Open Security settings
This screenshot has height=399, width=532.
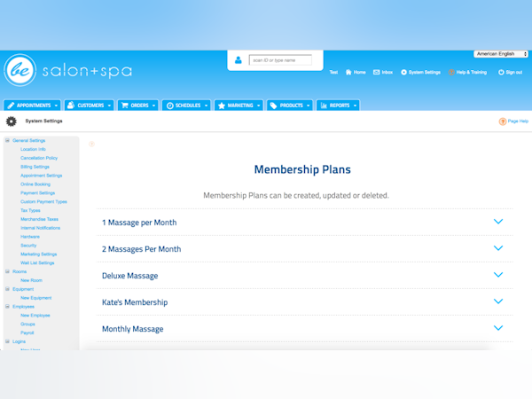[28, 246]
